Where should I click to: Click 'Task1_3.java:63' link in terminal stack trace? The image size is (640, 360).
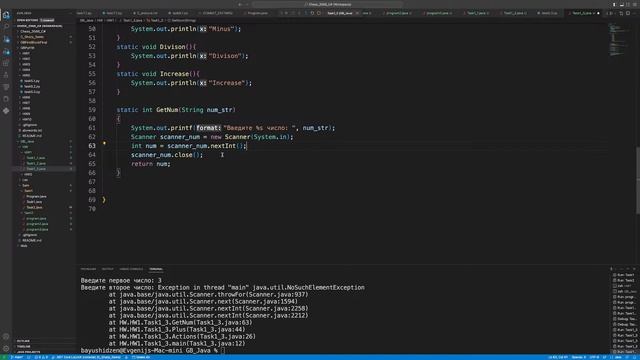tap(223, 322)
